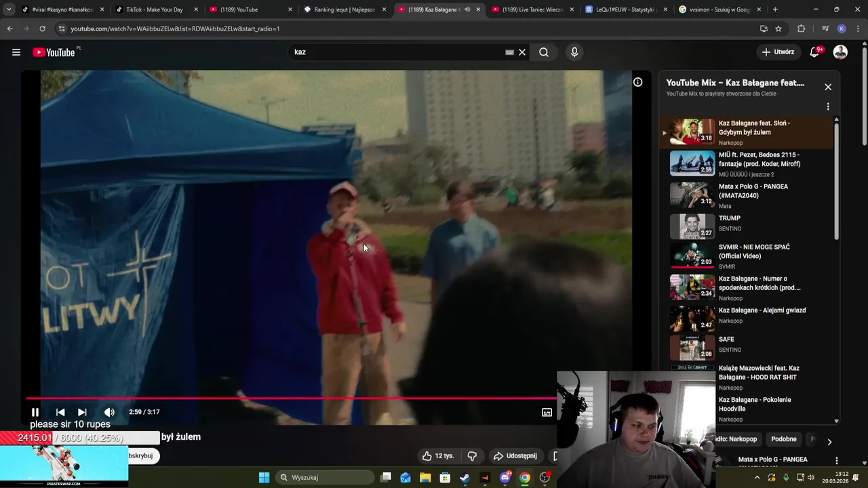Image resolution: width=868 pixels, height=488 pixels.
Task: Open YouTube notifications bell
Action: (x=816, y=52)
